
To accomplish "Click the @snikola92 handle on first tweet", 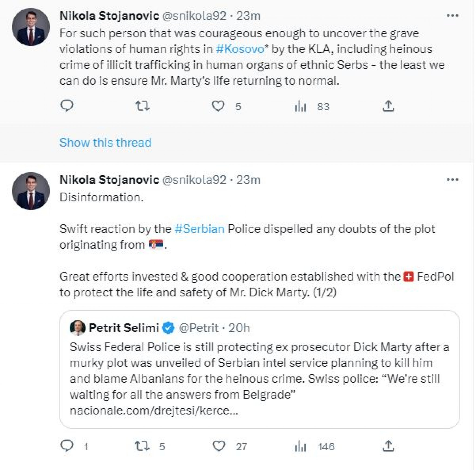I will [194, 16].
